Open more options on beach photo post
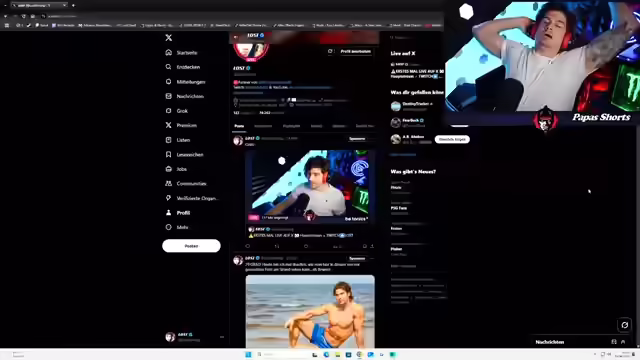The height and width of the screenshot is (360, 640). [372, 258]
